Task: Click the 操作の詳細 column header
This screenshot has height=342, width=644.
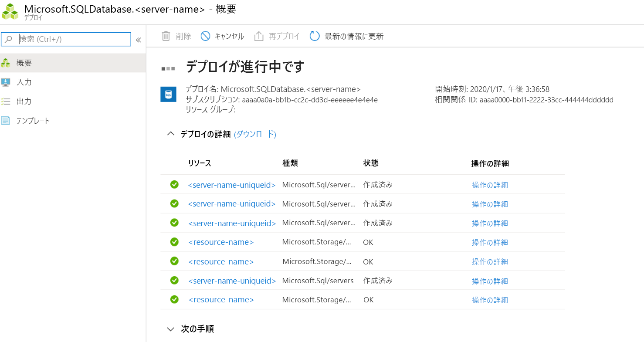Action: pos(490,163)
